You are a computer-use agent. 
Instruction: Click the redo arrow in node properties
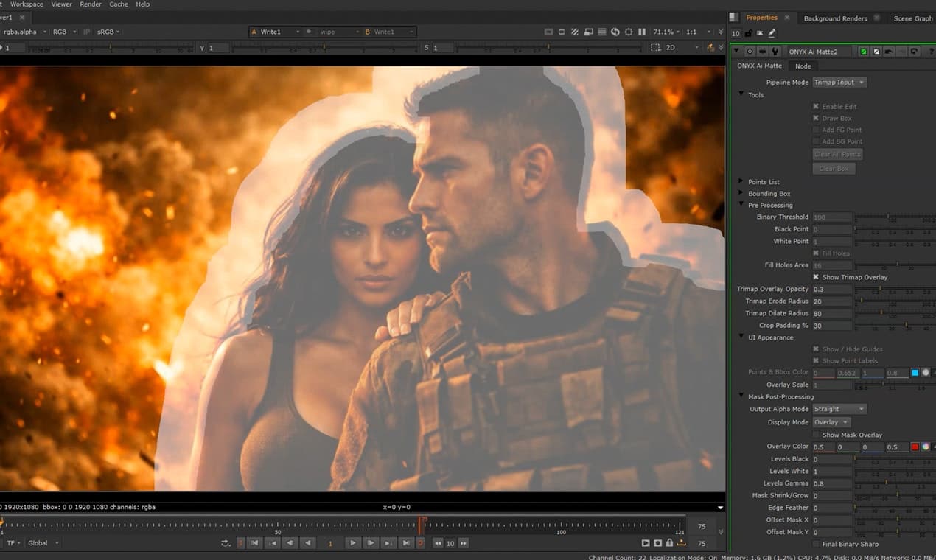(x=914, y=52)
